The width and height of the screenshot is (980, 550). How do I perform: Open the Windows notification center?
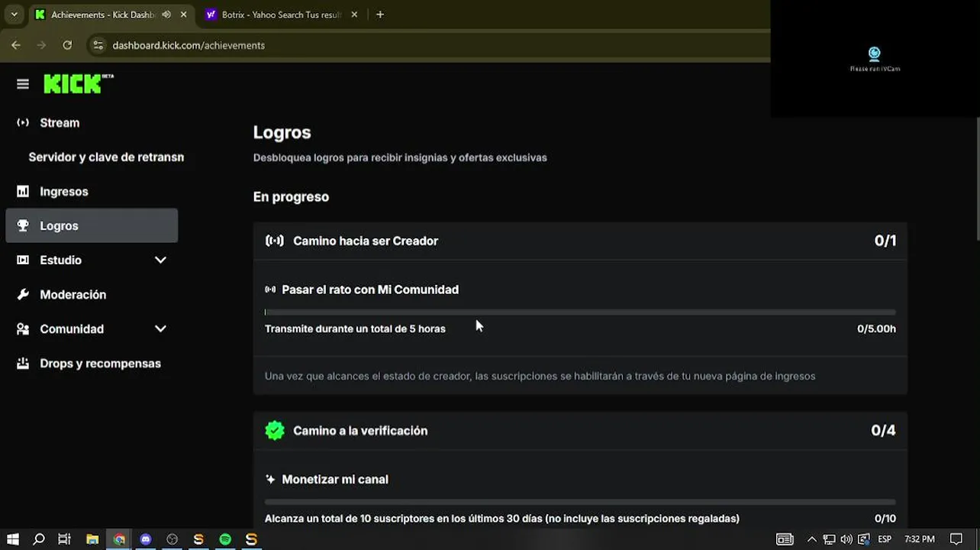click(956, 539)
